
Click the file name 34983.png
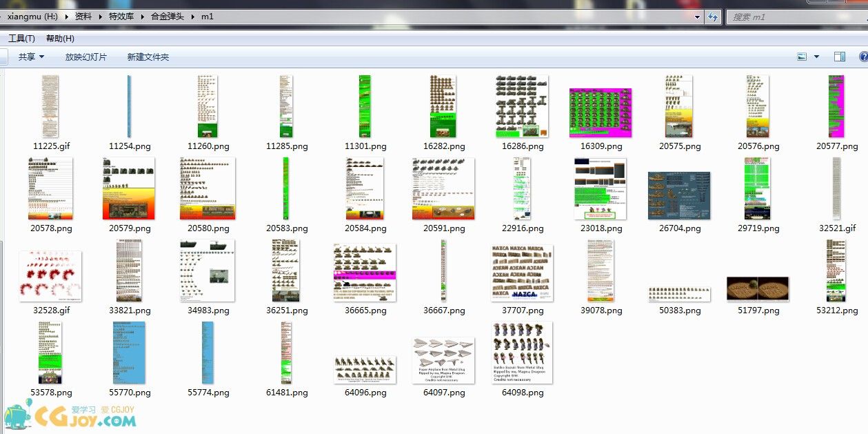(208, 310)
